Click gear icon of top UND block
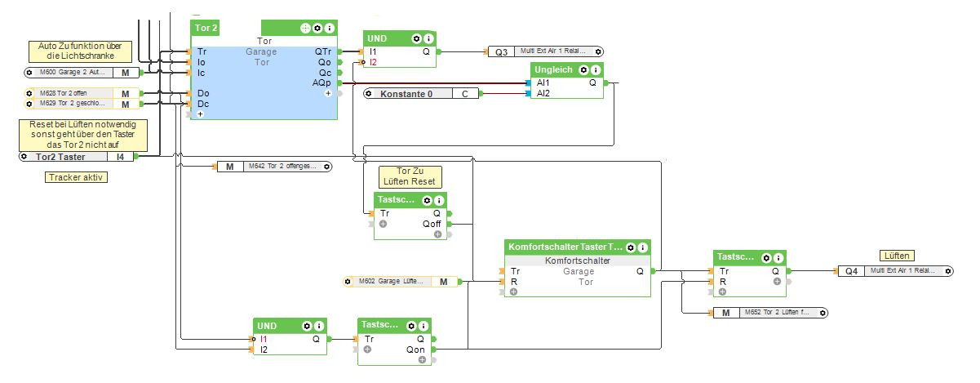Screen dimensions: 980x383 416,38
